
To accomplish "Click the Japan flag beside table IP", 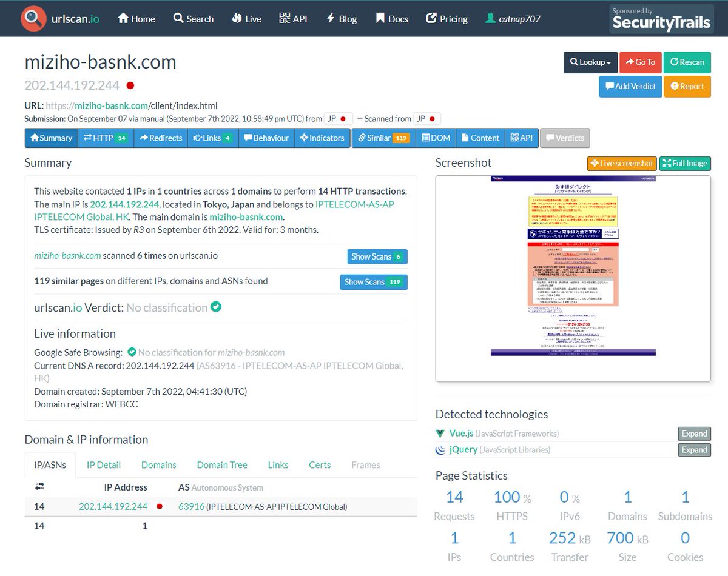I will coord(160,507).
